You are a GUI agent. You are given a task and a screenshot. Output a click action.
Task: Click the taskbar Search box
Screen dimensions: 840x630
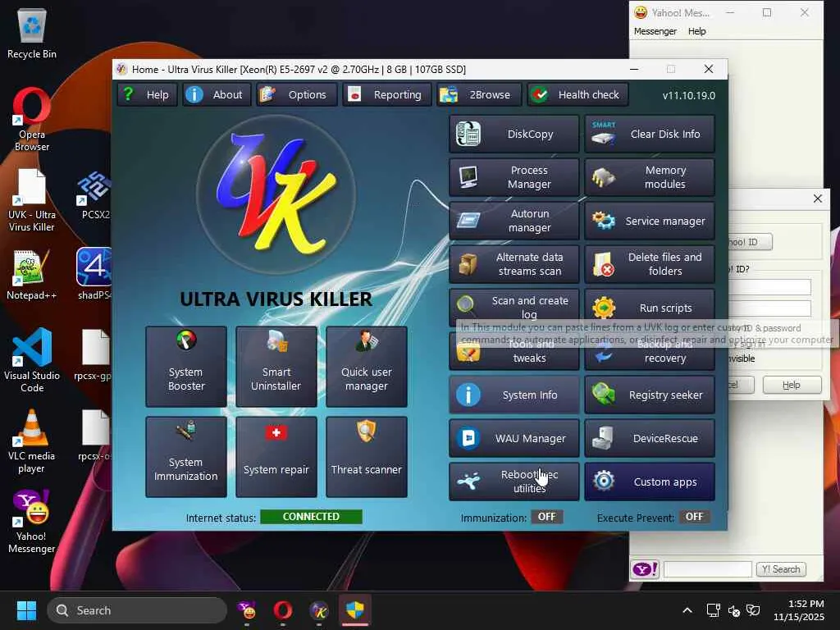point(137,610)
